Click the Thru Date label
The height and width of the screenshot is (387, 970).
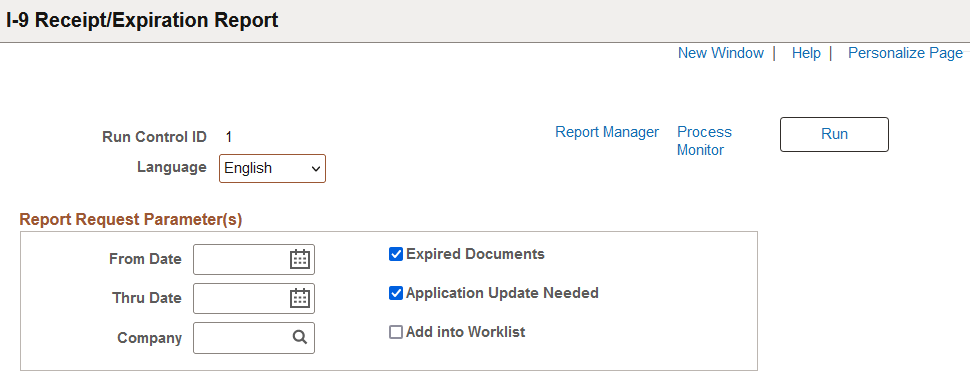click(x=147, y=298)
